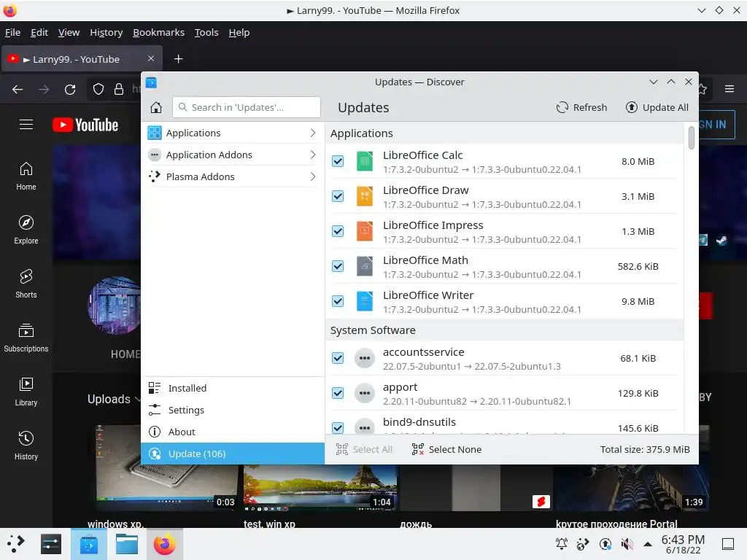
Task: Focus the Search in 'Updates' field
Action: (247, 108)
